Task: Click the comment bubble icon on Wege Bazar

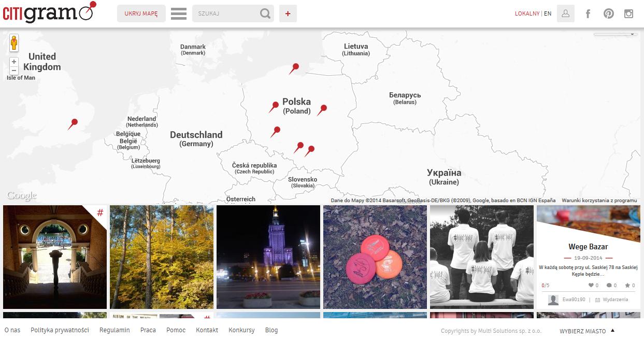Action: [x=609, y=286]
